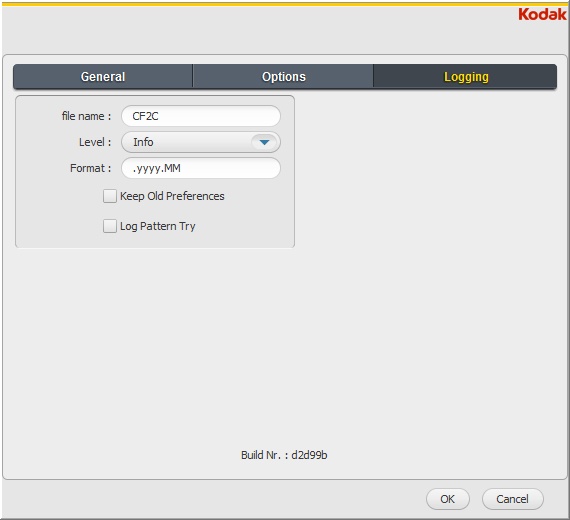Click the Level label
570x520 pixels.
95,142
